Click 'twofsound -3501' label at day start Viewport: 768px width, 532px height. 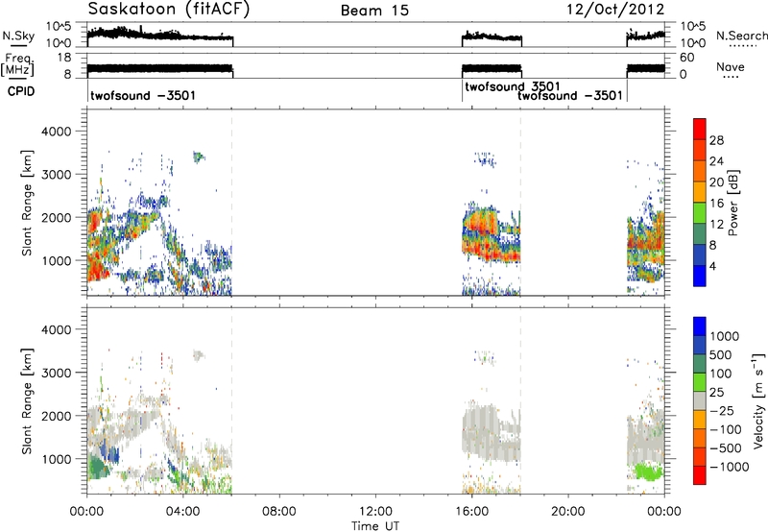pos(142,95)
